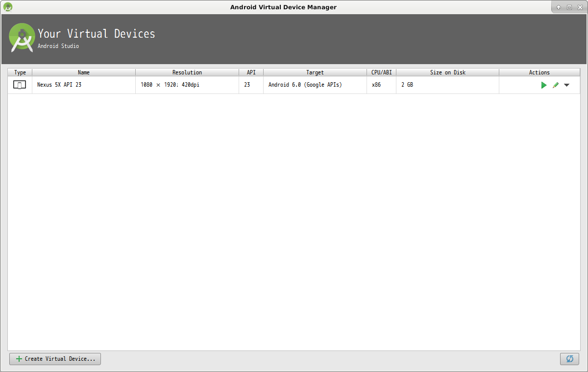Open more actions dropdown arrow for Nexus 5X
The height and width of the screenshot is (372, 588).
pyautogui.click(x=567, y=85)
